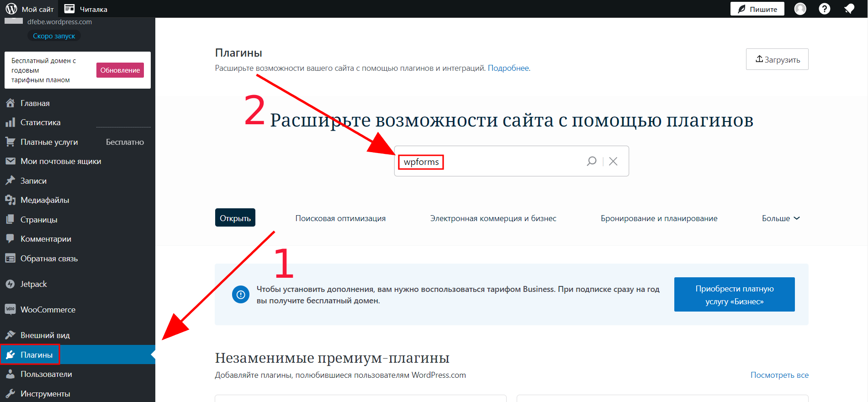Open Мои почтовые ящики in the sidebar
868x402 pixels.
click(61, 161)
